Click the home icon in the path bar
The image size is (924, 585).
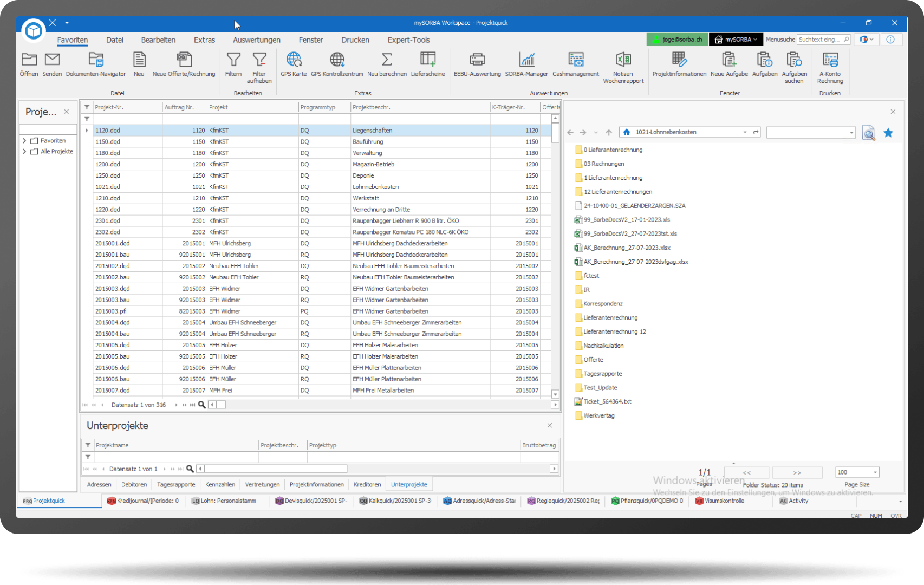[x=627, y=132]
